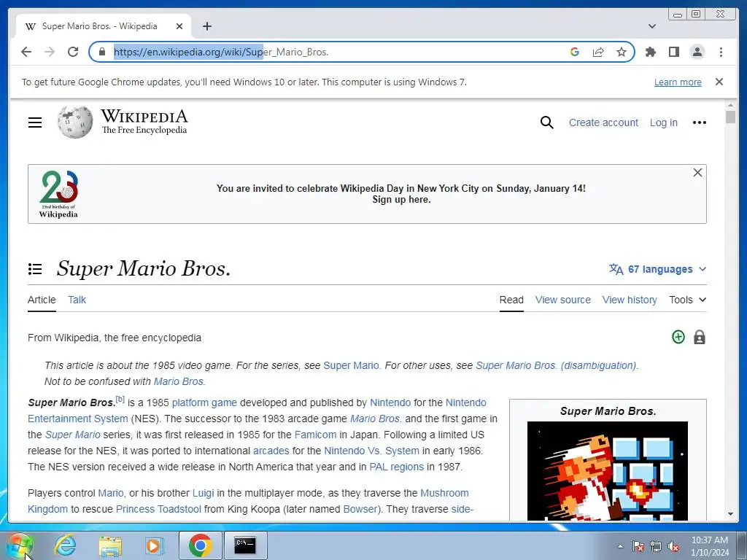Click footnote reference [b]
The image size is (747, 560).
point(120,400)
